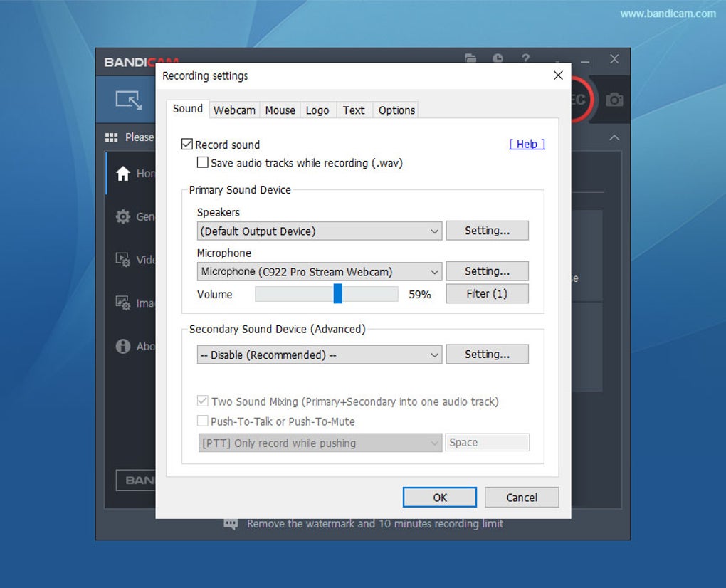726x588 pixels.
Task: Open Video settings from the sidebar
Action: [122, 260]
